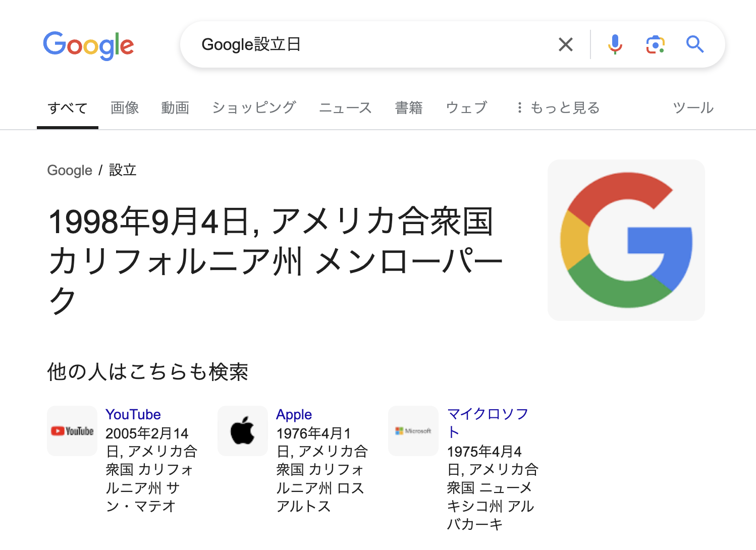The width and height of the screenshot is (756, 550).
Task: Click the 設立 breadcrumb link
Action: (123, 170)
